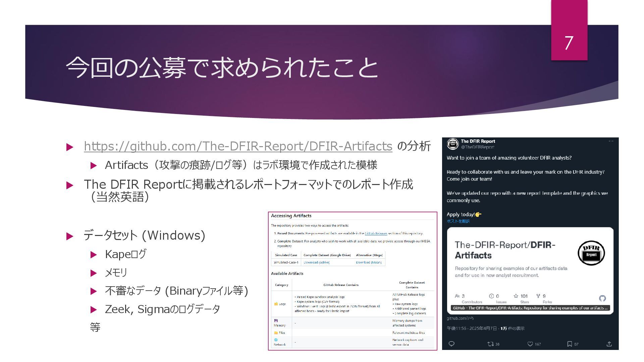This screenshot has height=362, width=644.
Task: Click the 'メモリ' bullet text
Action: click(116, 273)
